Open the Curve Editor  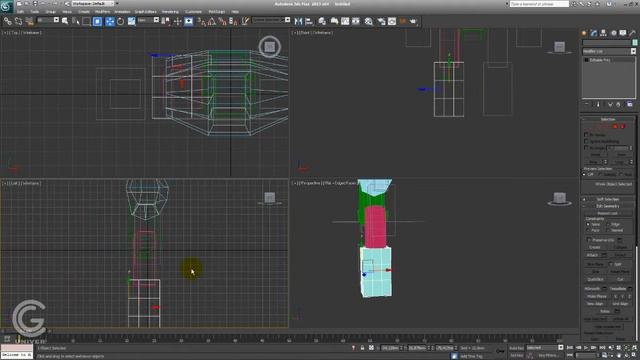click(x=345, y=21)
